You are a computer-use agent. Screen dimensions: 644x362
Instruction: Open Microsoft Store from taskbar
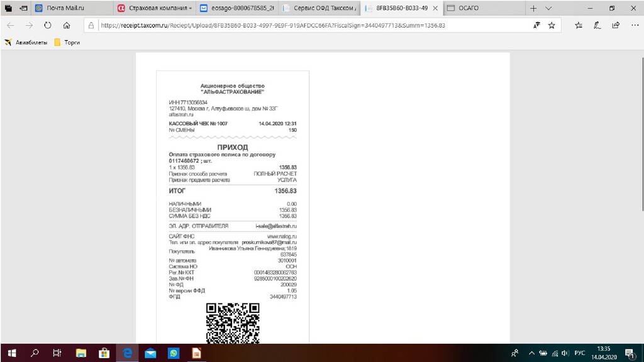pos(104,353)
